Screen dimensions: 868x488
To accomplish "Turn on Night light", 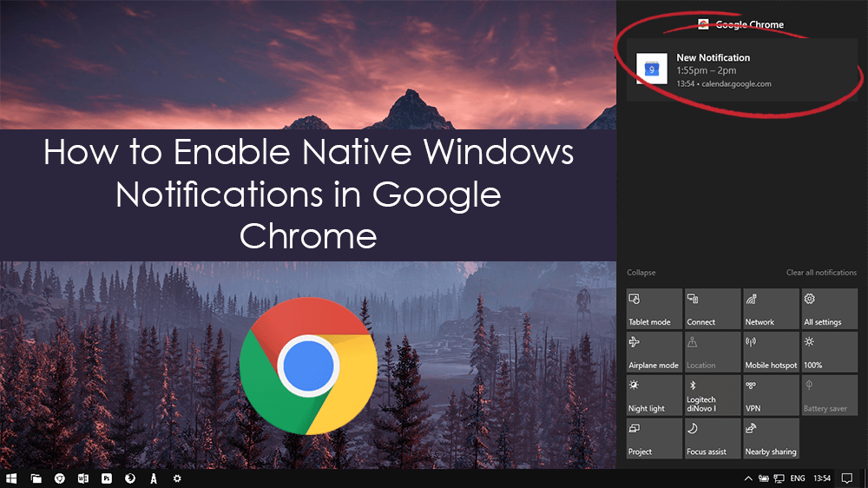I will coord(654,395).
